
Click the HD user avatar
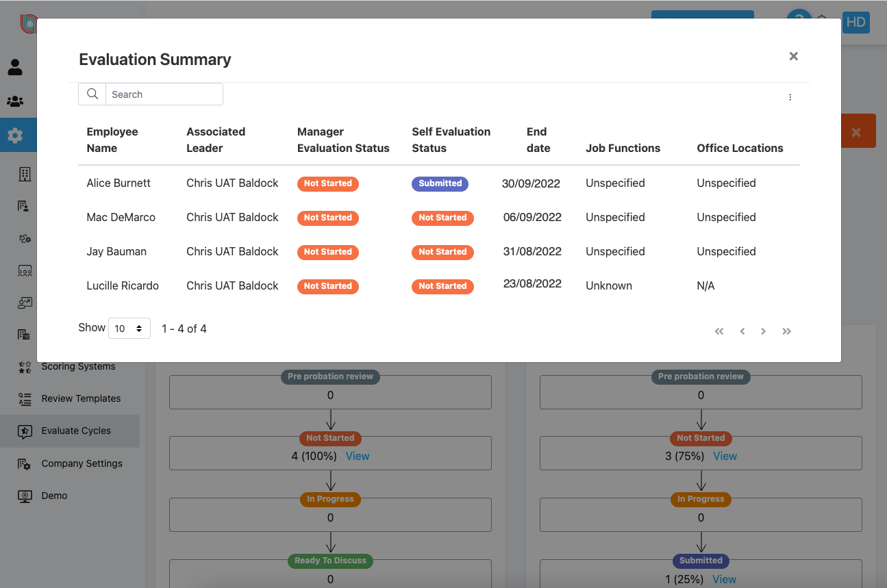tap(855, 22)
